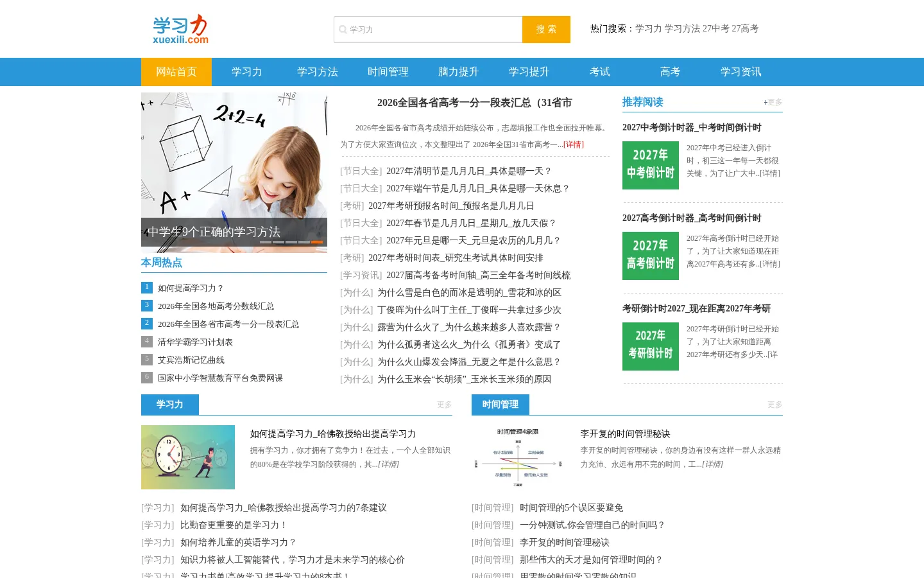
Task: Open 为什么雪是白色的而冰是透明的 article
Action: point(469,293)
